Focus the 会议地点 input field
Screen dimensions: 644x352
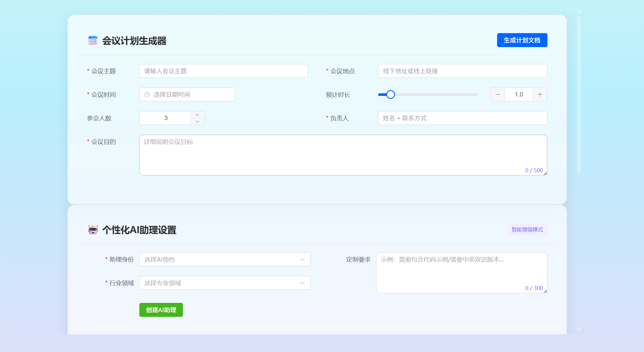pos(462,71)
